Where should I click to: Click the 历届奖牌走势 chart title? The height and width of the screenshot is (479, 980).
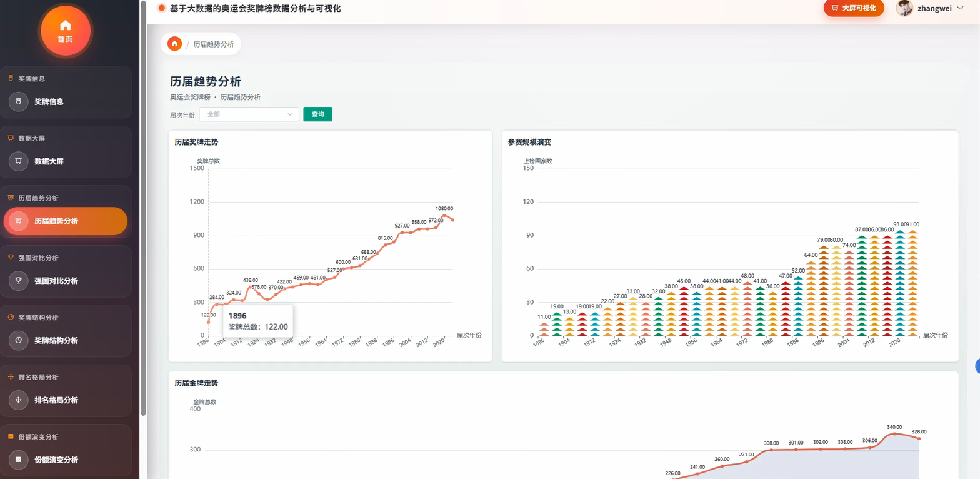196,143
